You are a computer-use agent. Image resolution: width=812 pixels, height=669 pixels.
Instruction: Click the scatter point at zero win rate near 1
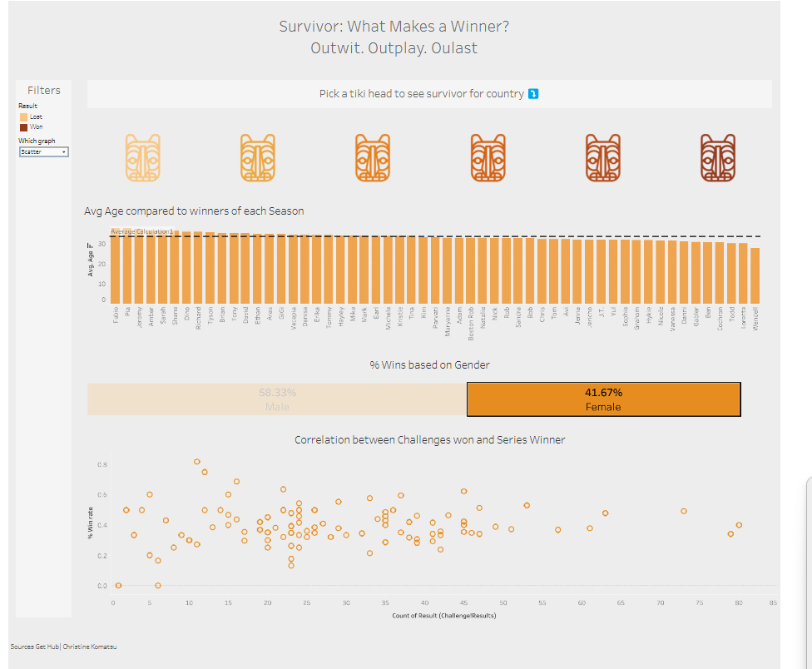point(118,586)
